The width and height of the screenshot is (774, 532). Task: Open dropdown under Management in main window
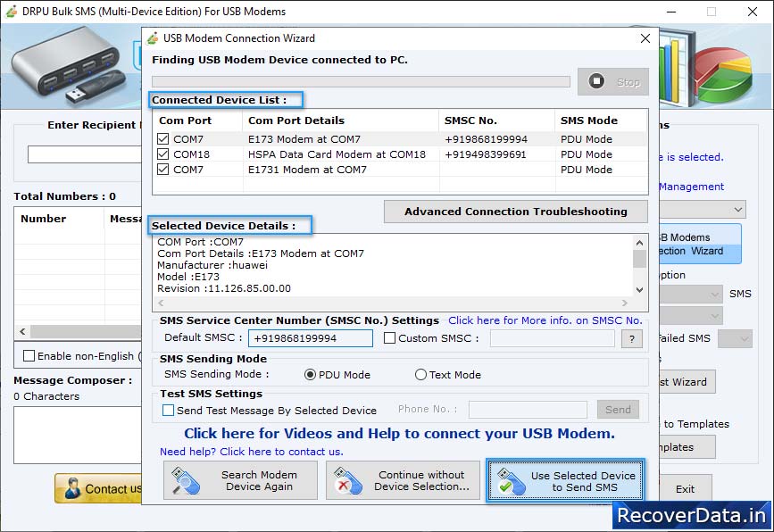pyautogui.click(x=702, y=210)
